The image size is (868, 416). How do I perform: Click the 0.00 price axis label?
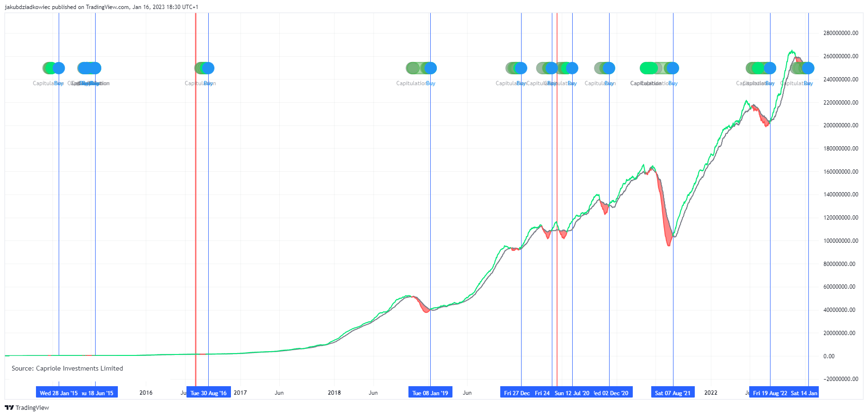pos(829,356)
